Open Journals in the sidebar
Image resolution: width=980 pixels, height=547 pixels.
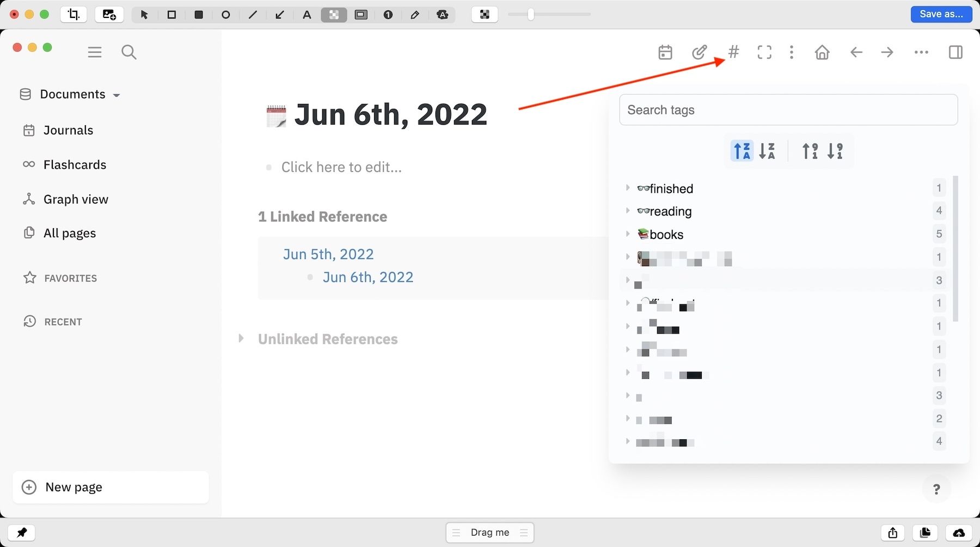68,130
